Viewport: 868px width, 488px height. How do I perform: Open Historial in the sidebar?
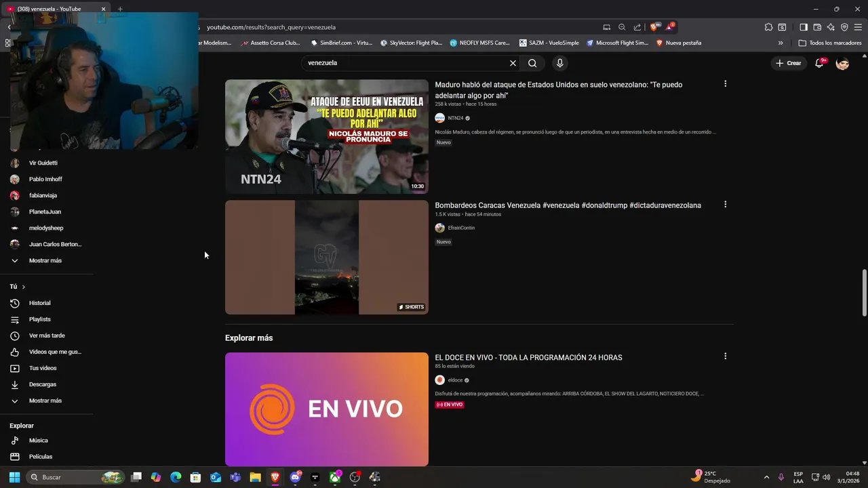coord(40,303)
